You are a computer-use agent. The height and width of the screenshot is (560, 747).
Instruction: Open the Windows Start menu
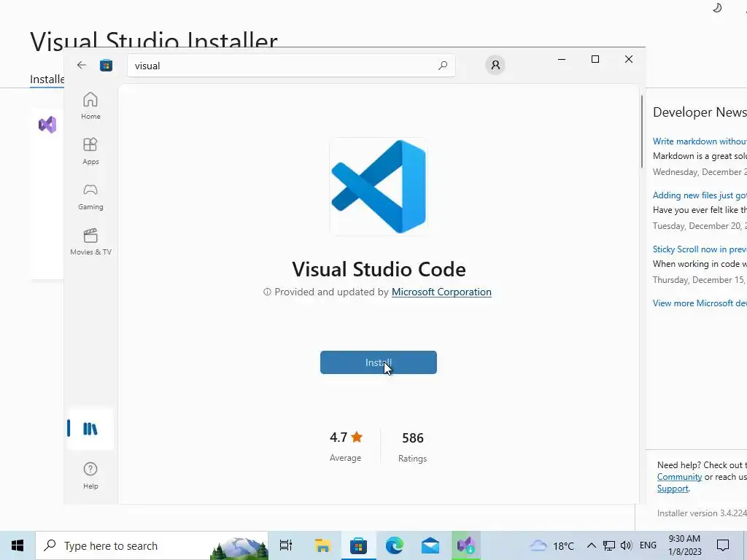pyautogui.click(x=18, y=545)
